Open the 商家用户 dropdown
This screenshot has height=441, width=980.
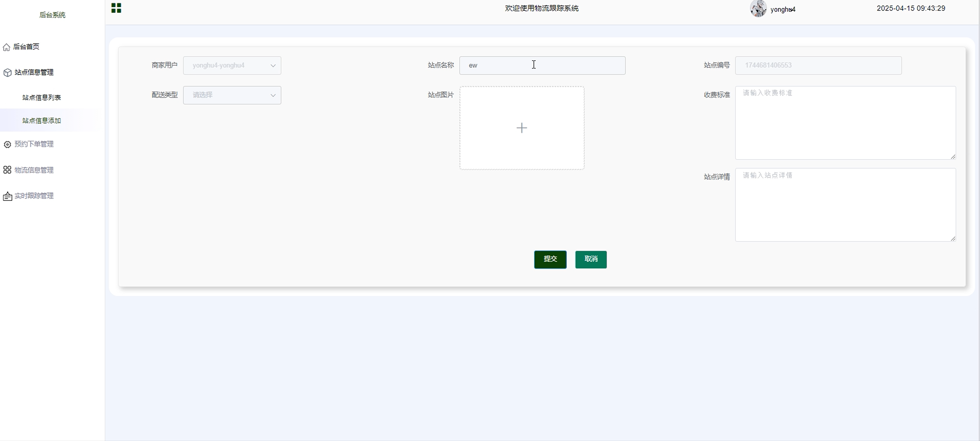tap(232, 65)
